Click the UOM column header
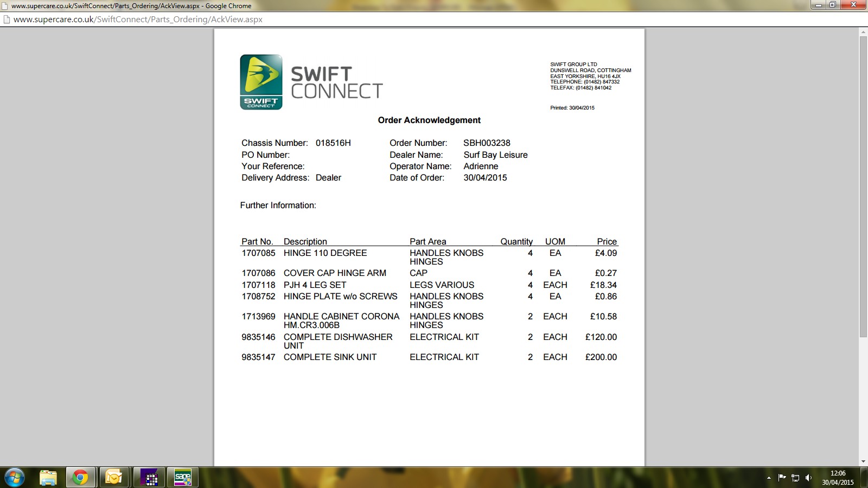868x488 pixels. pos(555,242)
